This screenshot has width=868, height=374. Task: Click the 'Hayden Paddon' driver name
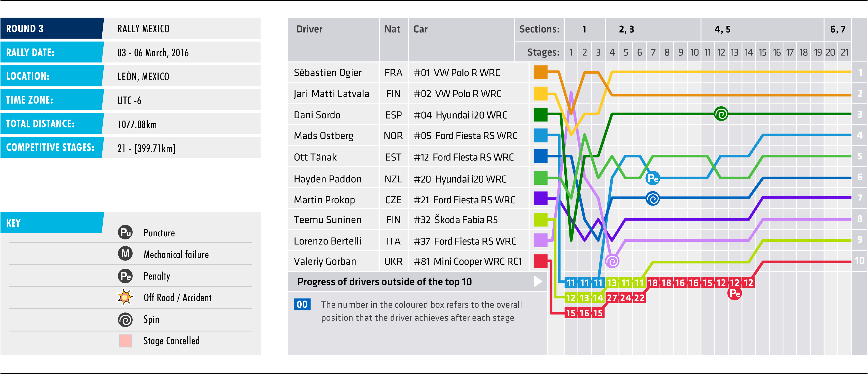tap(328, 179)
